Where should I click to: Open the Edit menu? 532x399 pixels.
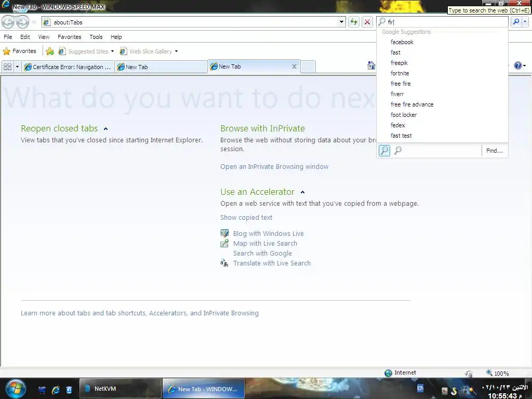click(x=25, y=37)
